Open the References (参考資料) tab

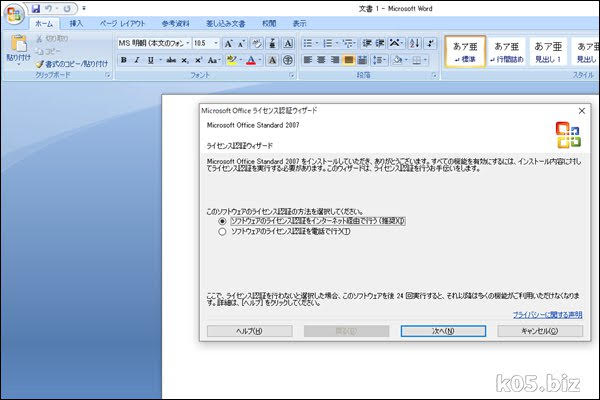[x=176, y=24]
